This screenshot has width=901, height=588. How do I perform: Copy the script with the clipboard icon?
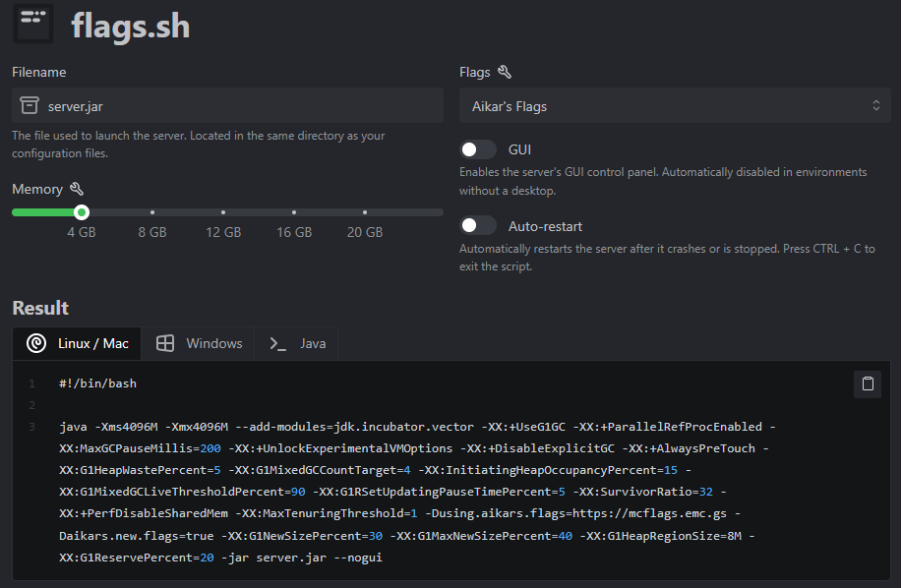[x=868, y=383]
